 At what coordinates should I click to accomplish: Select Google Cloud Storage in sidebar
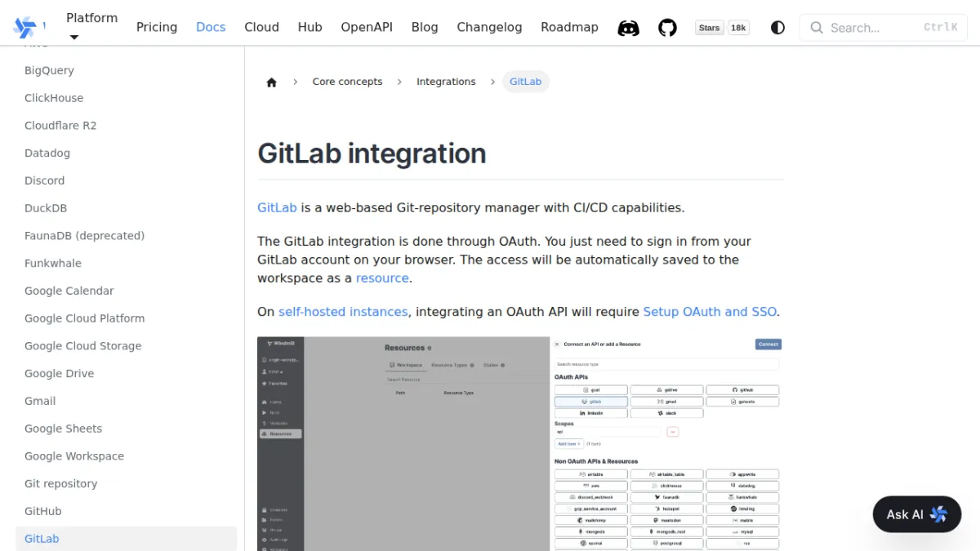[126, 346]
